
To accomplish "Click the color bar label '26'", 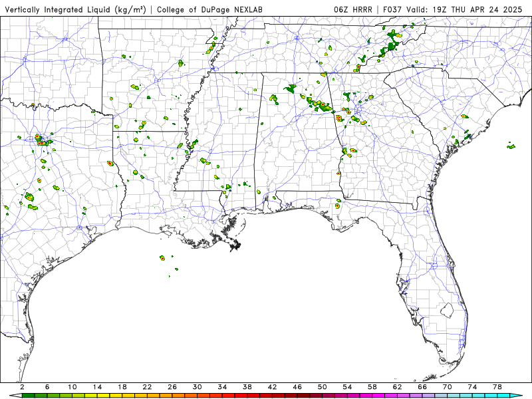I will pyautogui.click(x=172, y=387).
